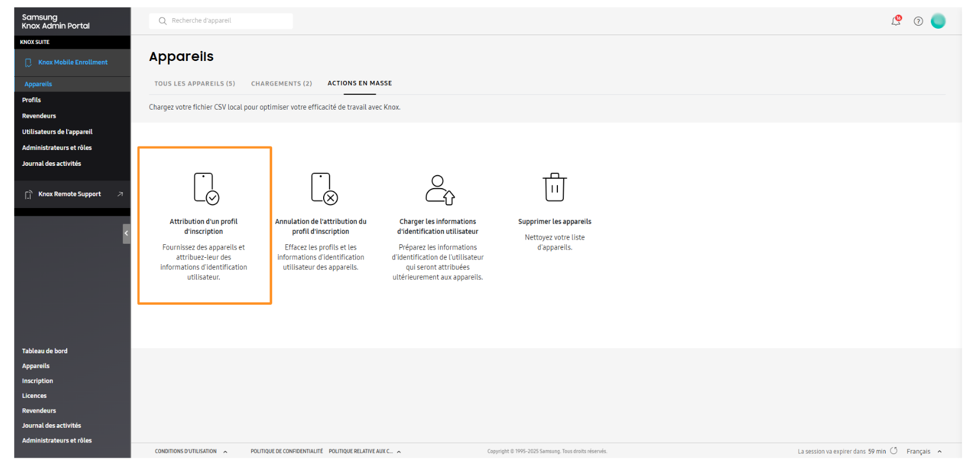Select the Actions en masse tab

tap(359, 83)
